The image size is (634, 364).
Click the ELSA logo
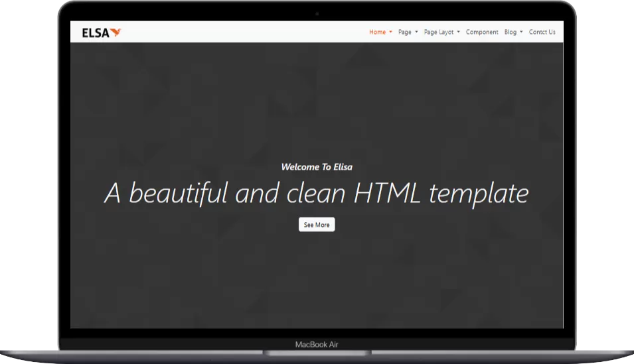[102, 32]
